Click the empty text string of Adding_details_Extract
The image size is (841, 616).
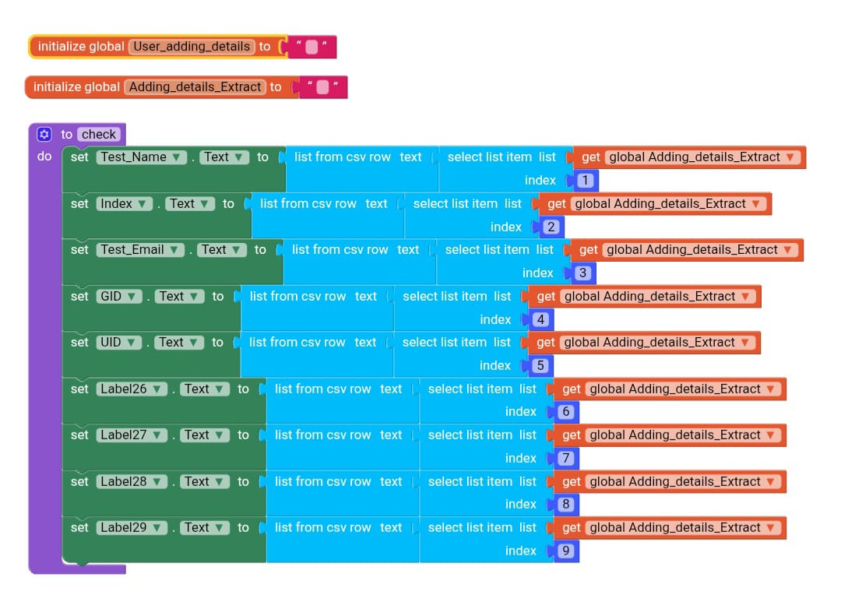pos(323,87)
